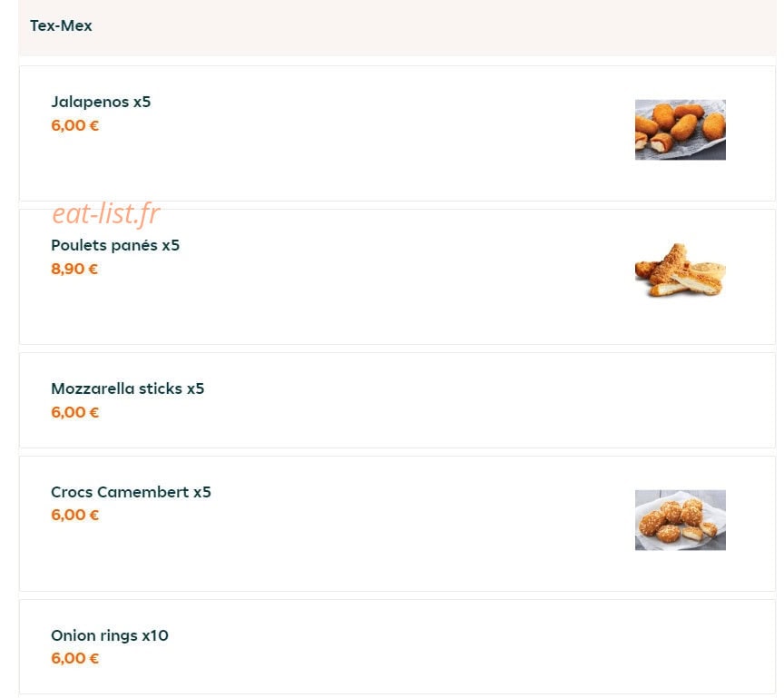Select the Poulets panés x5 title

tap(115, 245)
